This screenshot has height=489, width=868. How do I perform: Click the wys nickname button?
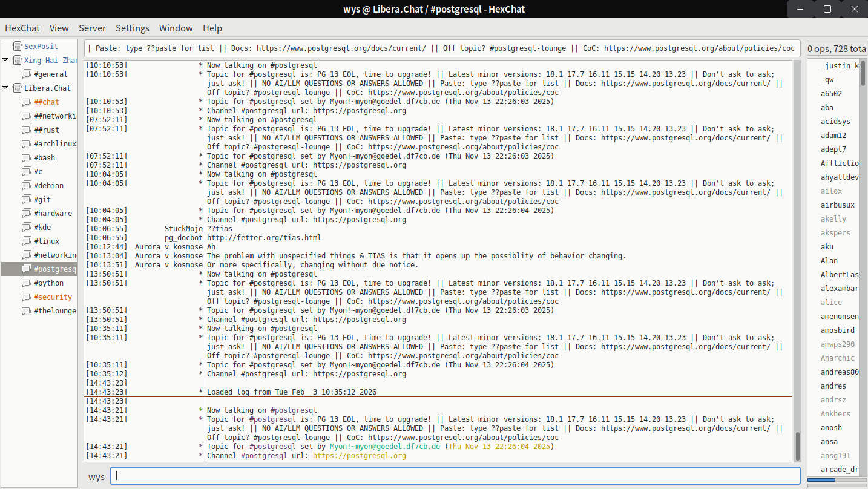96,476
